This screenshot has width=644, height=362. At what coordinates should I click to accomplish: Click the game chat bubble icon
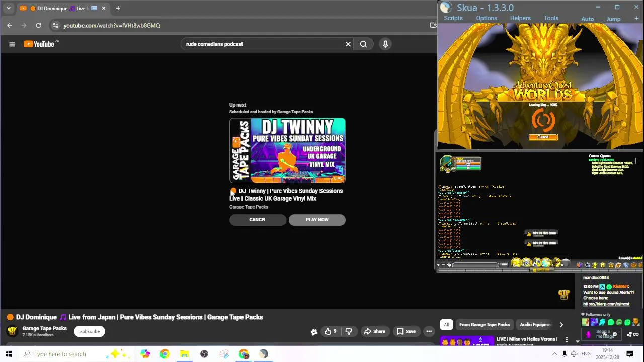(449, 265)
